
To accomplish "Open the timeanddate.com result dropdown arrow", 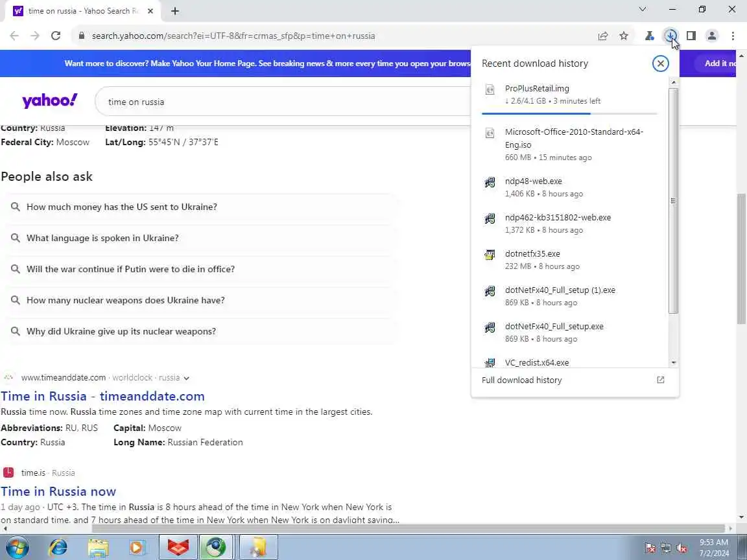I will [x=186, y=378].
